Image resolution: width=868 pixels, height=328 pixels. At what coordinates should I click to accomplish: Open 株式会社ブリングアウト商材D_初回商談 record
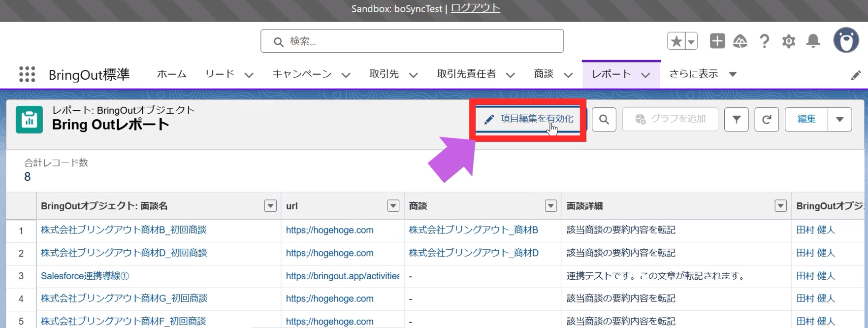[x=124, y=253]
